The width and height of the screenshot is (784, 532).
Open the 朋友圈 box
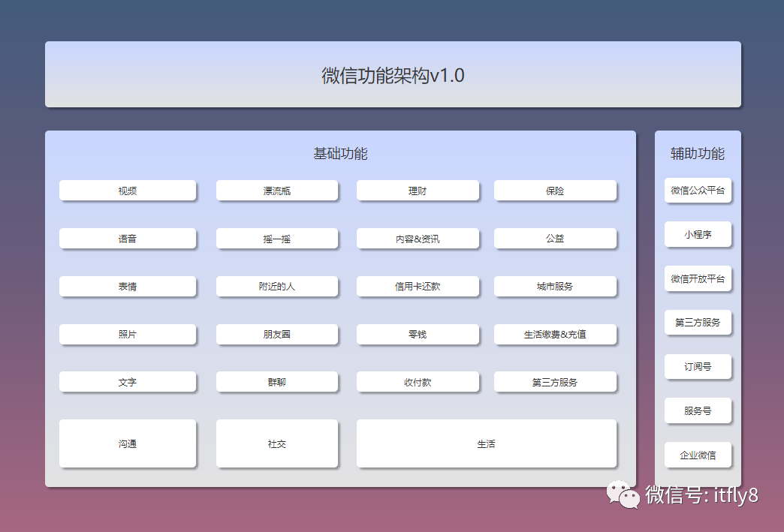tap(277, 334)
